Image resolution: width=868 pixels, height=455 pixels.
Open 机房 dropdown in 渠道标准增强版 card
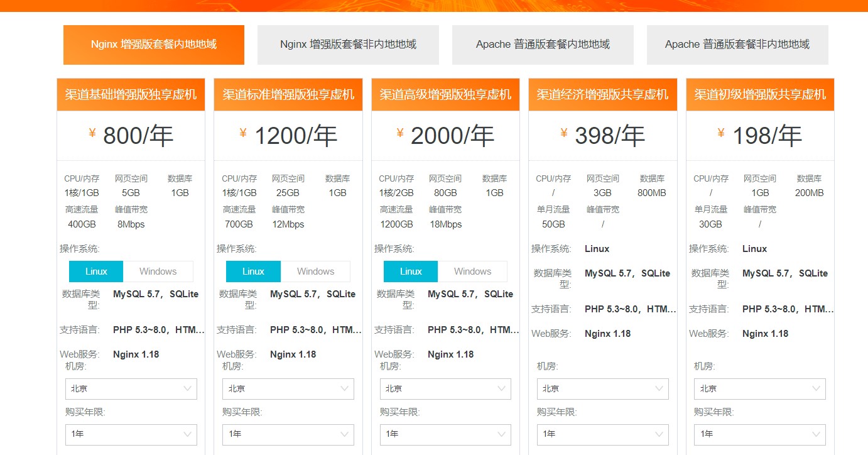tap(288, 389)
